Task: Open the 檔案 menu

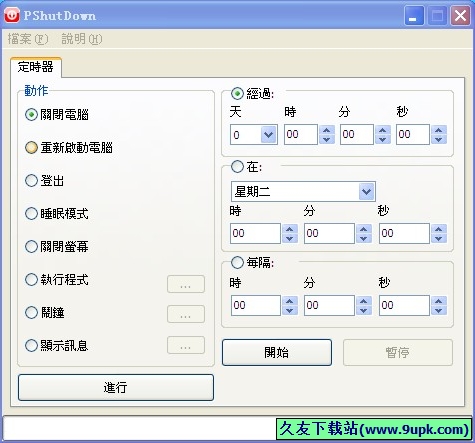Action: point(28,39)
